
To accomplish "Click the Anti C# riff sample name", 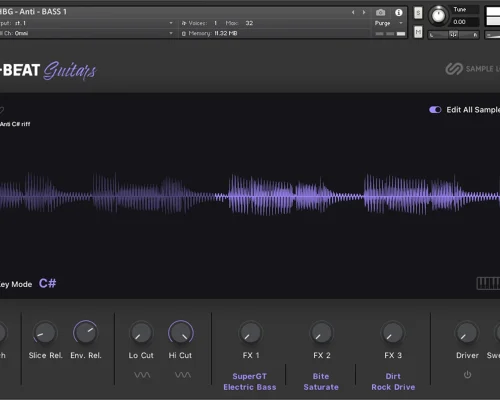I will pos(15,124).
